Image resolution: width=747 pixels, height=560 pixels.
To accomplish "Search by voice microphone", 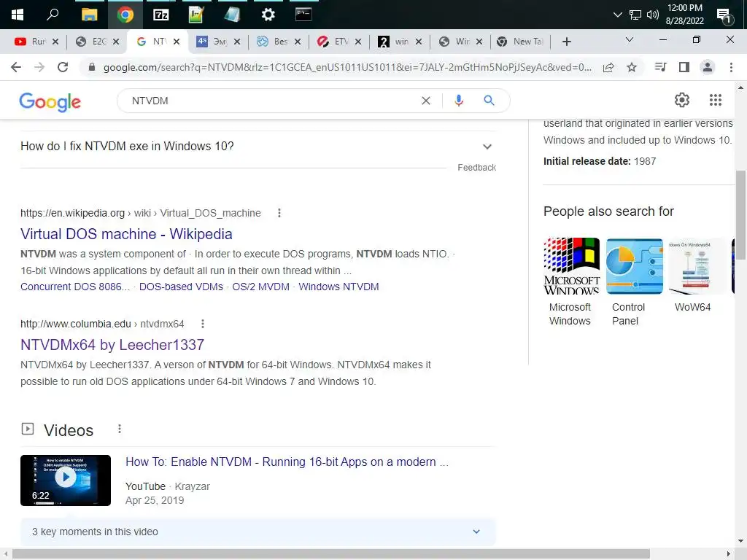I will pos(458,101).
